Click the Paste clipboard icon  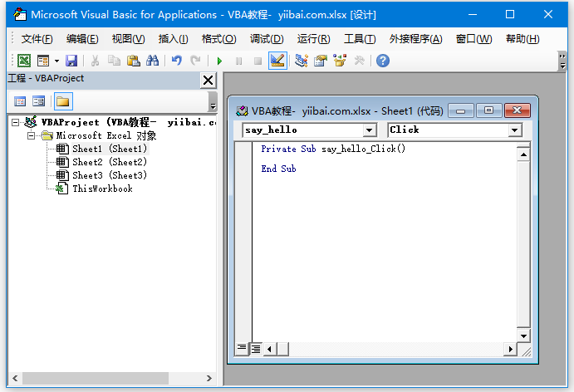coord(133,61)
